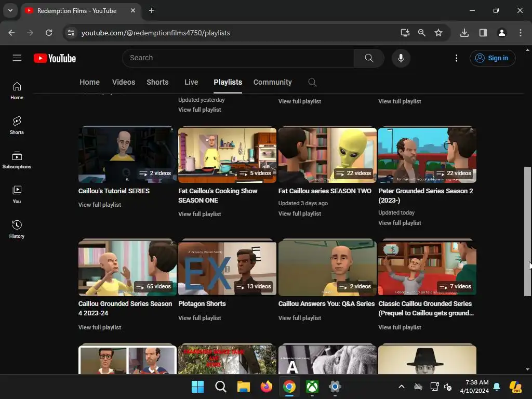Open browser downloads

click(x=464, y=33)
